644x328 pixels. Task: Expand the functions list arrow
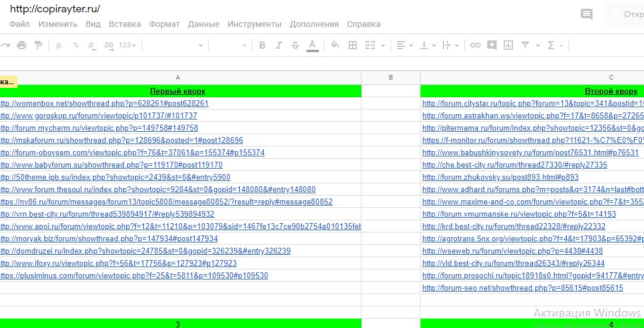[560, 46]
